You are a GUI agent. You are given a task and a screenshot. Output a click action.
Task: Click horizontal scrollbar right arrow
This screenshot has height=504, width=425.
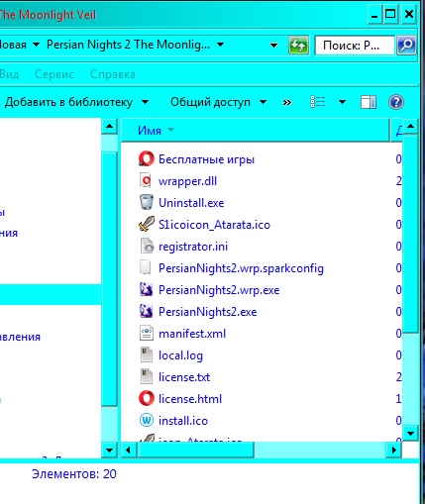[393, 450]
